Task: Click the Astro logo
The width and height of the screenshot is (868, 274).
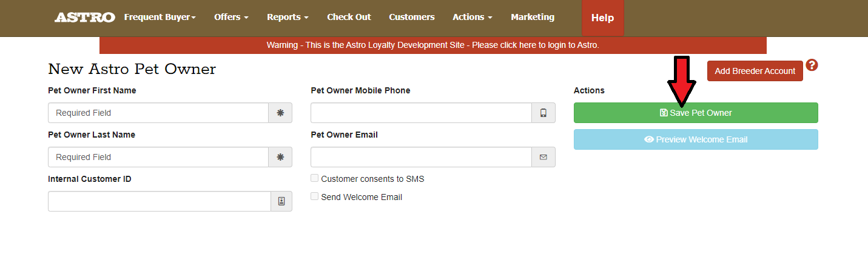Action: (x=84, y=18)
